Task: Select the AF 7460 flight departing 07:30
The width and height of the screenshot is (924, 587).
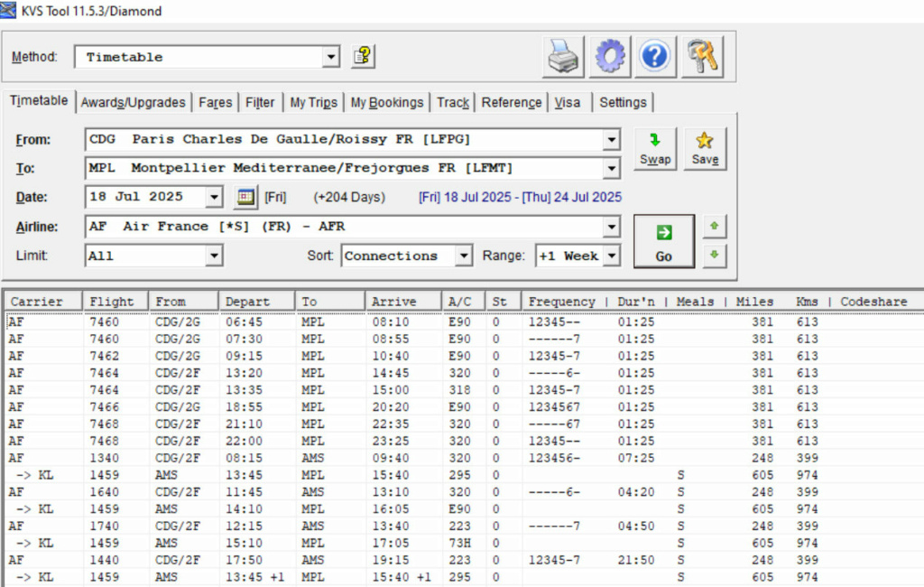Action: [x=462, y=340]
